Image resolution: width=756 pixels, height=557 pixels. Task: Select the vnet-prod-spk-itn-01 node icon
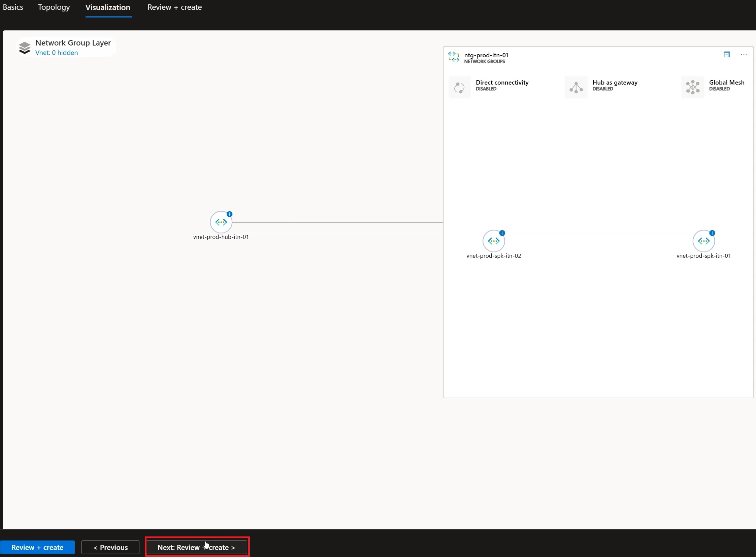[704, 241]
